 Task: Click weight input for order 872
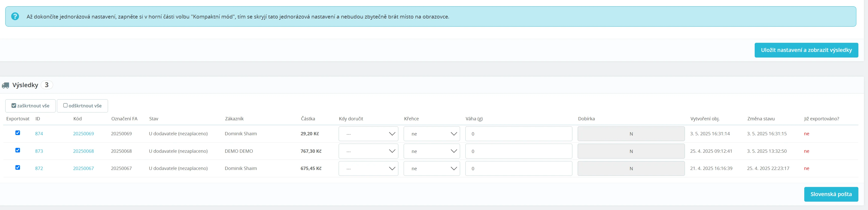(518, 168)
